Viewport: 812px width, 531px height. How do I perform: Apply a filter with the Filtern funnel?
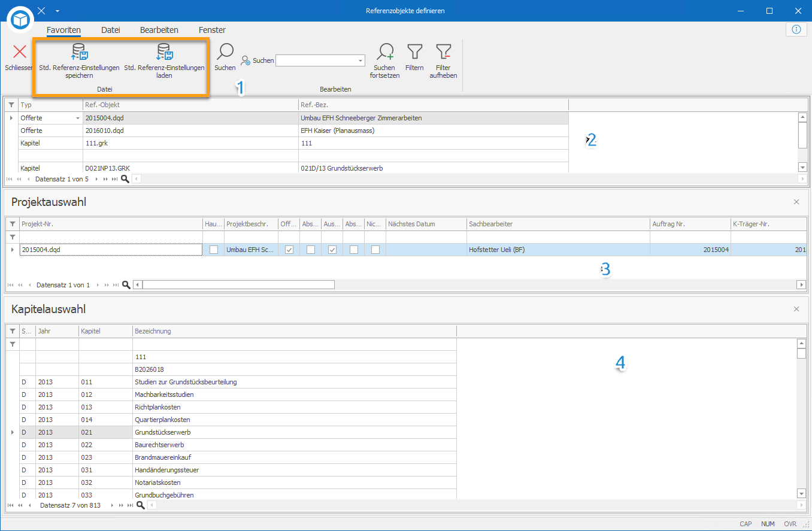click(x=414, y=57)
